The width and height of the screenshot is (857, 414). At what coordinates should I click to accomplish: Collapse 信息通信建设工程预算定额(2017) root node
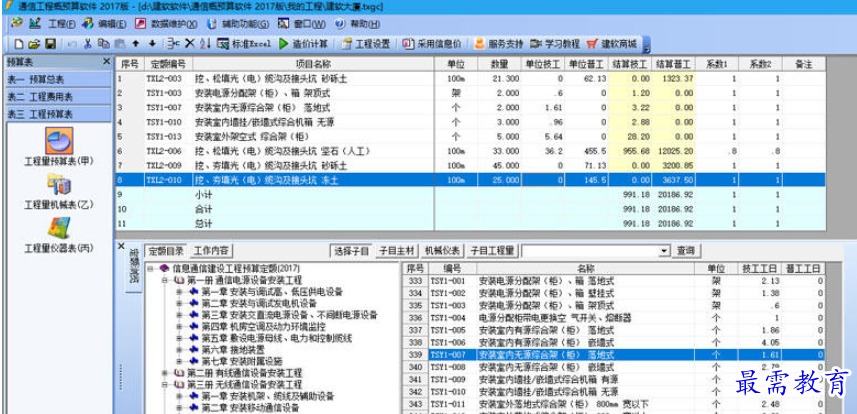coord(150,269)
